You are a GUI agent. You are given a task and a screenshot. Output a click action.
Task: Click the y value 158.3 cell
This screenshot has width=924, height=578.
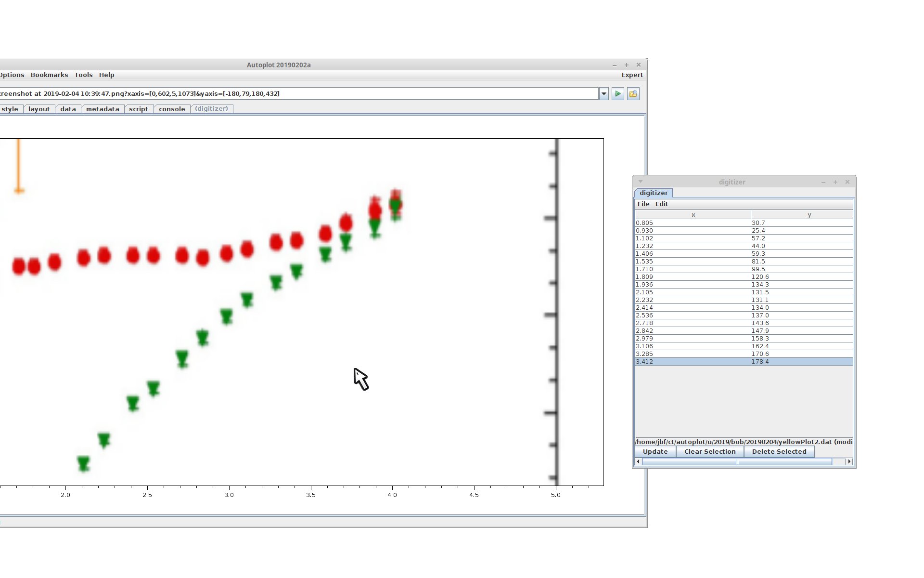[x=802, y=339]
